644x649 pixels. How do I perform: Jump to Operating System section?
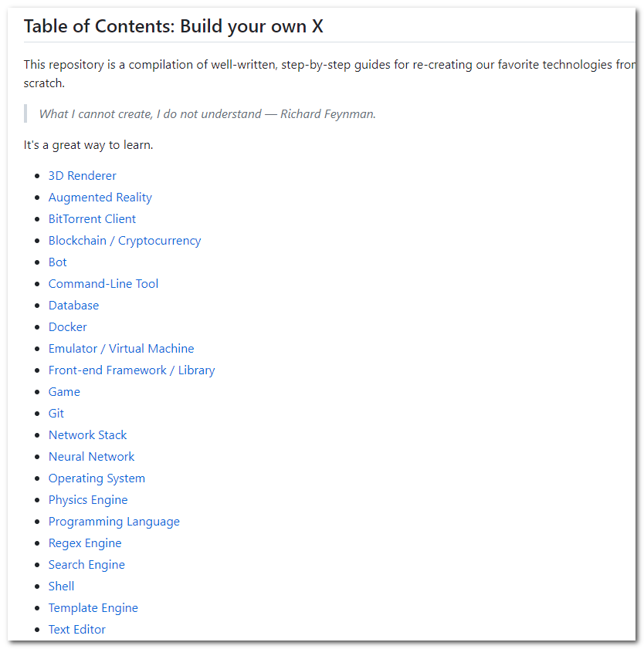97,478
